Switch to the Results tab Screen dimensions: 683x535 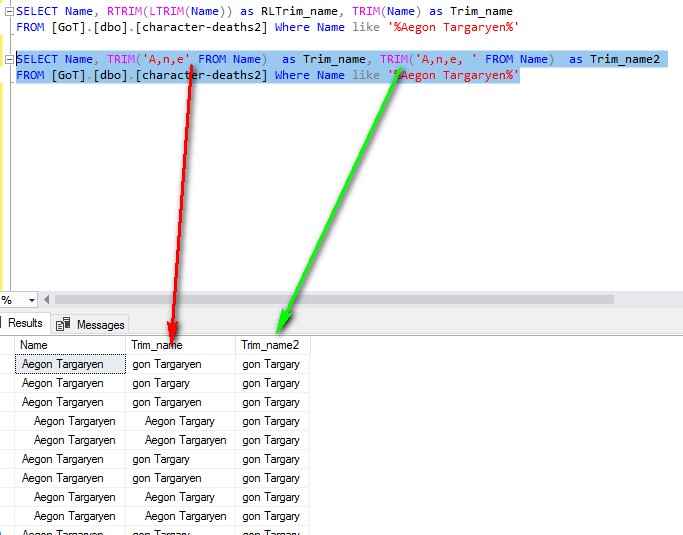click(x=24, y=323)
